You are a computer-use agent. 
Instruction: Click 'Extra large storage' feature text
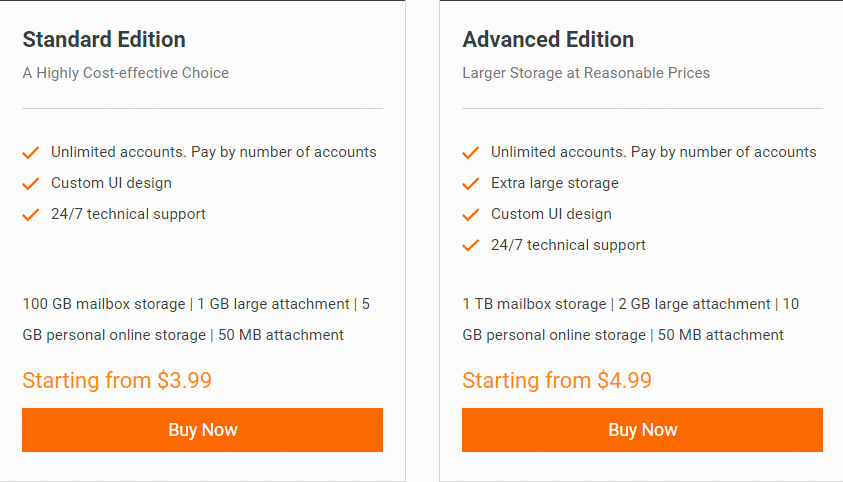coord(554,183)
